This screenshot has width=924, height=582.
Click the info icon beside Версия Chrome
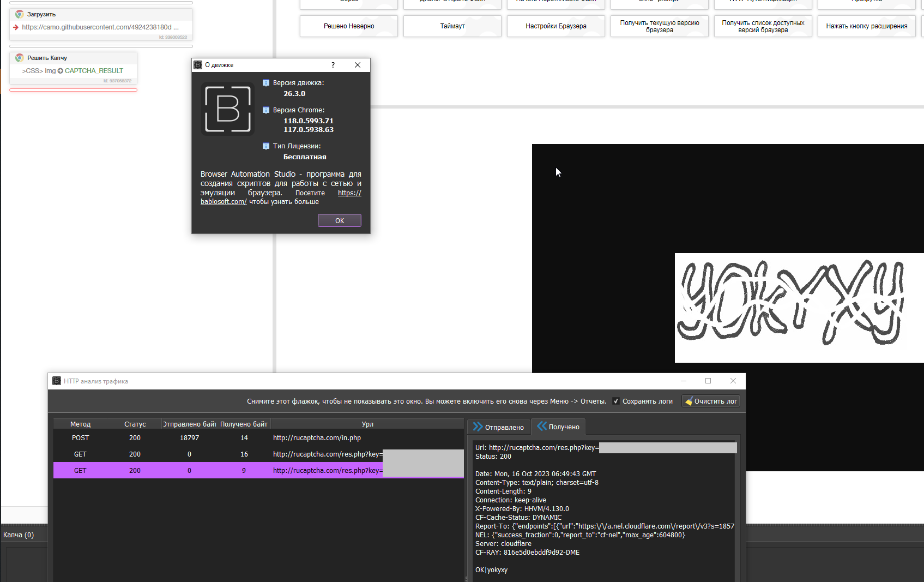click(266, 110)
